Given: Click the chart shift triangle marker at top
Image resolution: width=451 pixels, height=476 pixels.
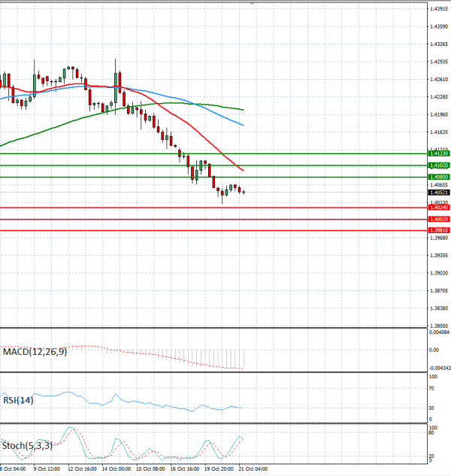Looking at the screenshot, I should tap(252, 3).
